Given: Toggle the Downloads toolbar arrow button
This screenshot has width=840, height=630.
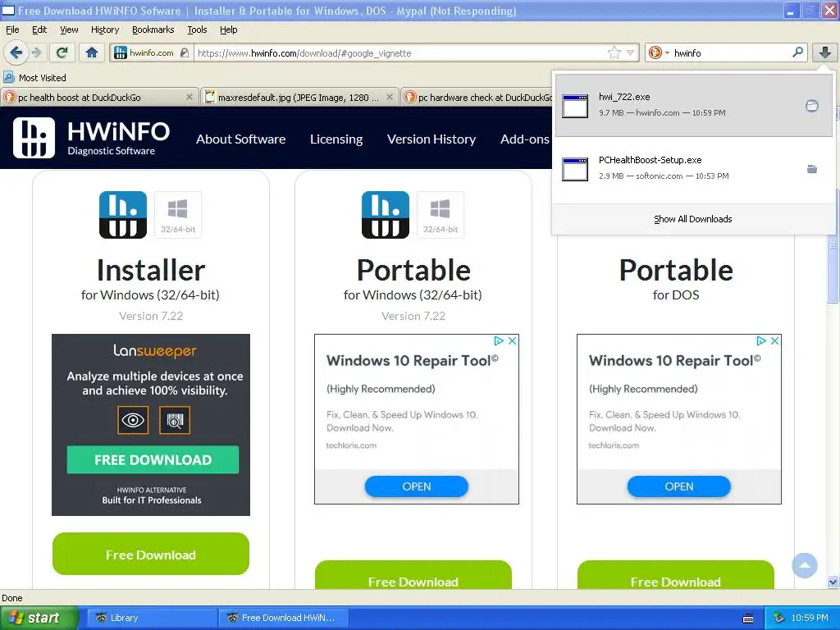Looking at the screenshot, I should coord(825,52).
